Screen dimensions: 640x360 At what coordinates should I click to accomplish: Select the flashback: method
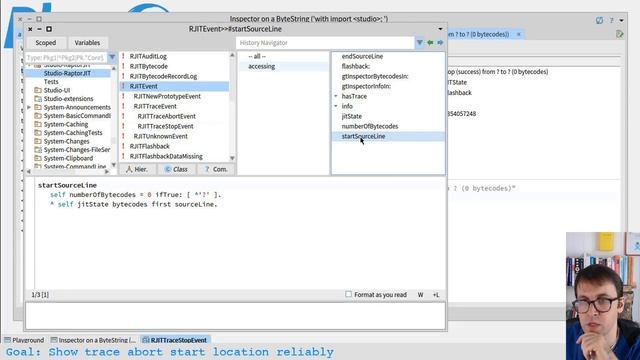356,66
